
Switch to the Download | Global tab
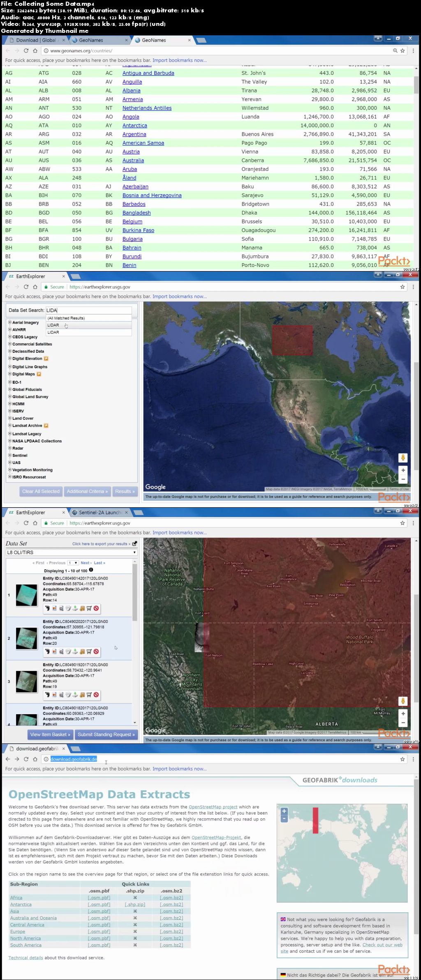[x=36, y=40]
